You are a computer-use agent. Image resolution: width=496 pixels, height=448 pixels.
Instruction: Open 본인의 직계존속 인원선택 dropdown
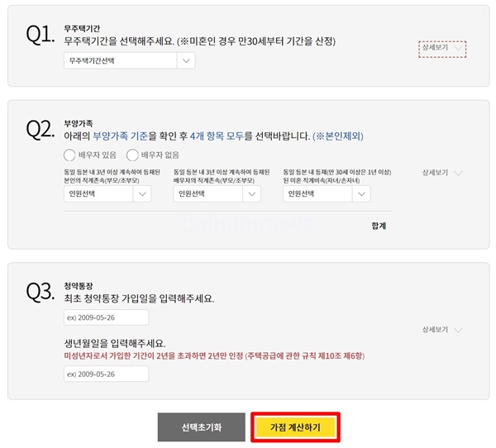tap(107, 193)
